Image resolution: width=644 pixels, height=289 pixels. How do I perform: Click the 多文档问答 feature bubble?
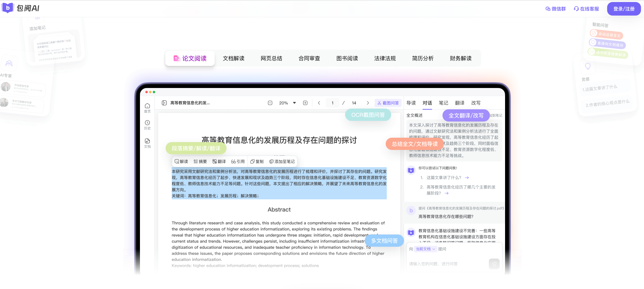click(x=384, y=241)
